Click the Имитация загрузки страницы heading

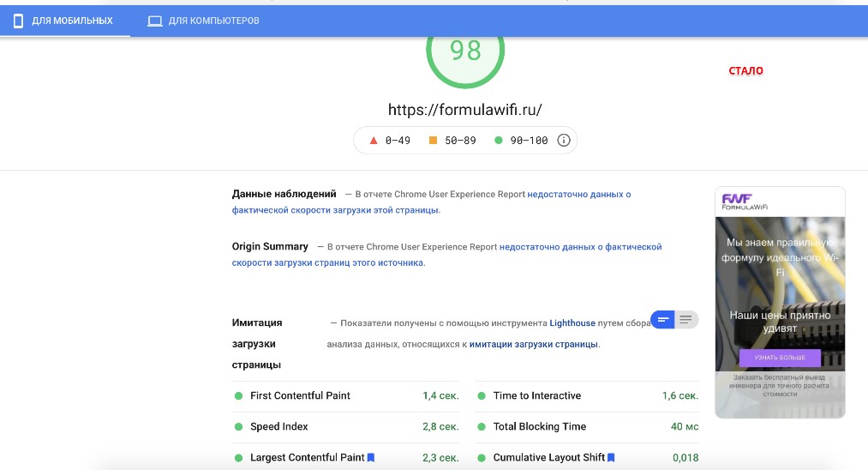[257, 344]
